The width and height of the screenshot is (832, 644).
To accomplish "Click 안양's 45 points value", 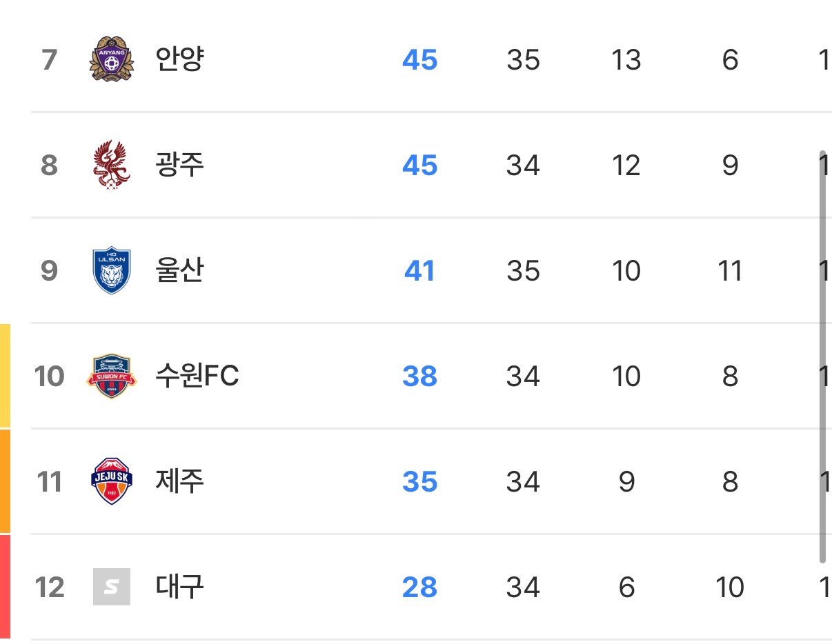I will (x=419, y=60).
